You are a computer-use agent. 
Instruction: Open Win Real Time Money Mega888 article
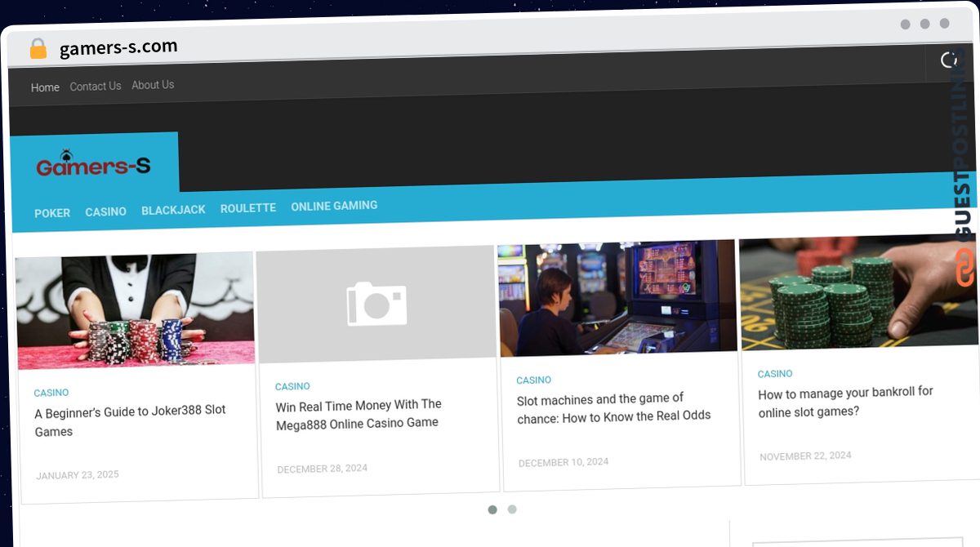tap(359, 414)
